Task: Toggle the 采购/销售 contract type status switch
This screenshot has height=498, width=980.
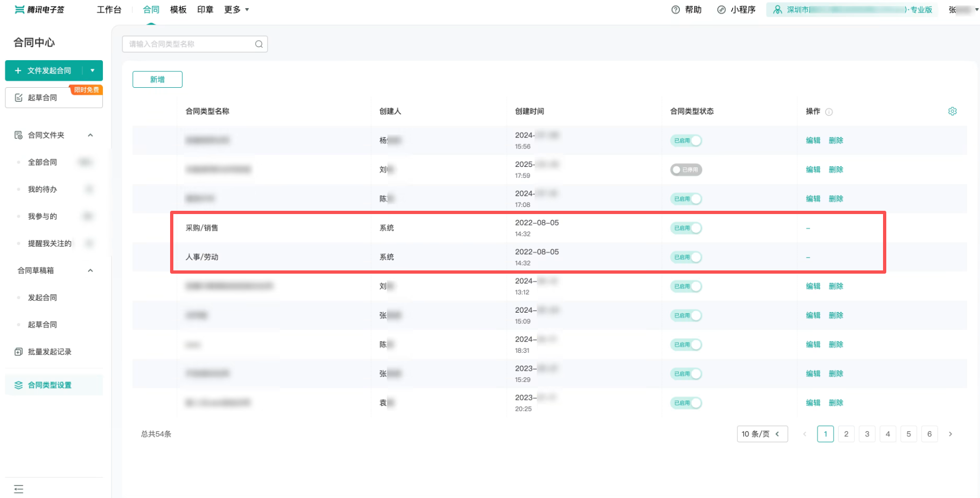Action: tap(686, 228)
